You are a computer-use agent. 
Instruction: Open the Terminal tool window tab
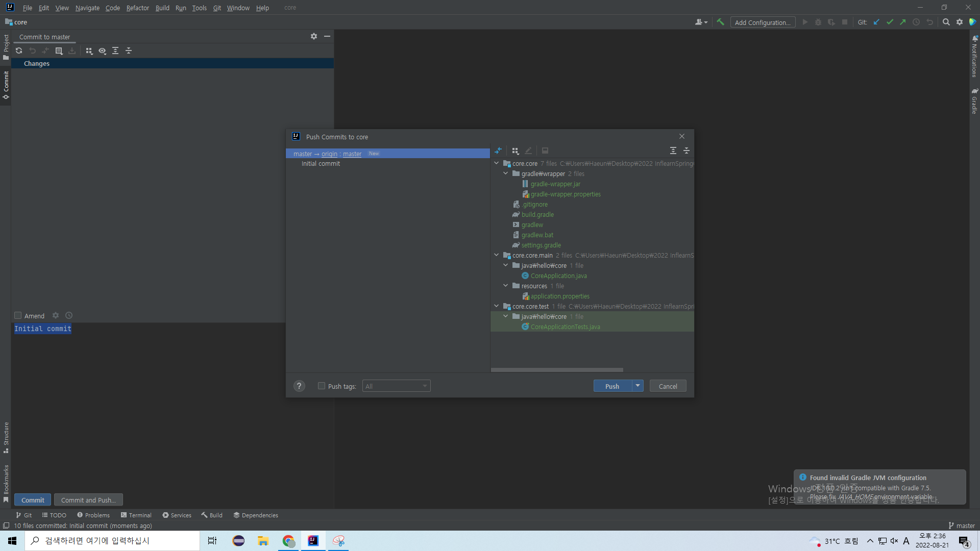click(x=136, y=515)
